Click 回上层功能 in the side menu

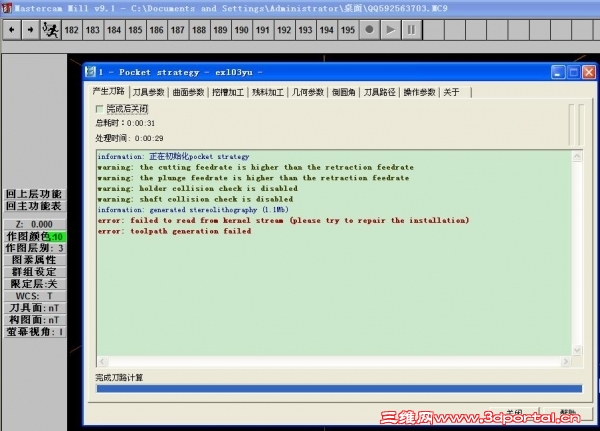pyautogui.click(x=34, y=194)
